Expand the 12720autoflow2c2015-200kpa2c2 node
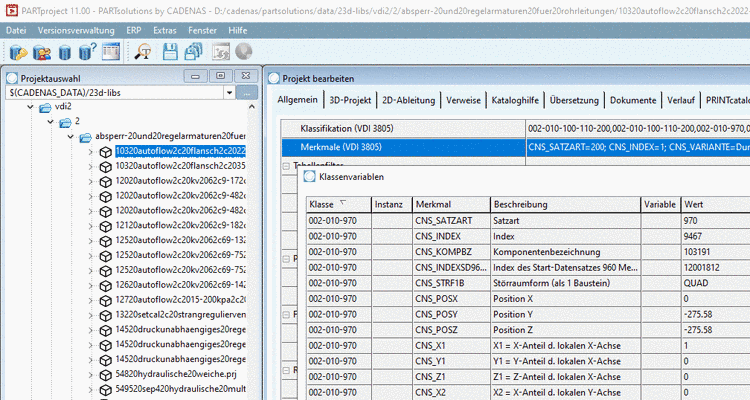 click(90, 300)
